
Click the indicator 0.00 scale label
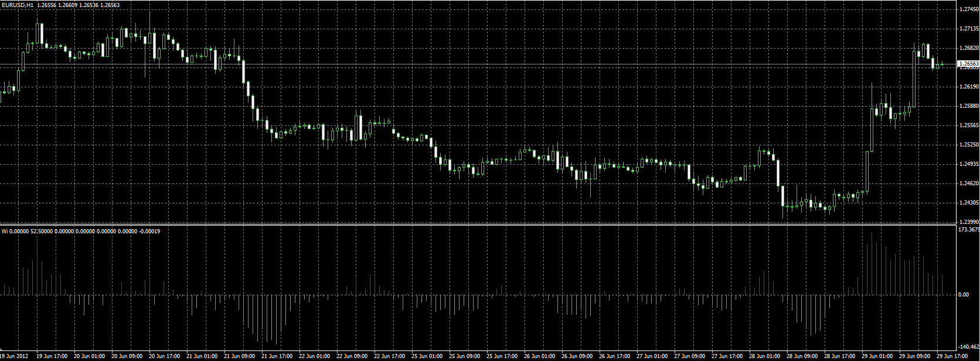click(x=964, y=295)
